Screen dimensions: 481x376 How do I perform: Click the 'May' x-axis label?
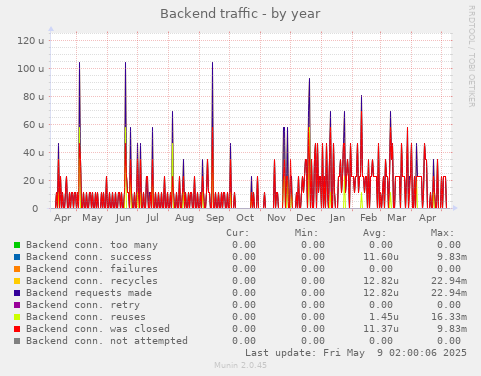pyautogui.click(x=92, y=218)
